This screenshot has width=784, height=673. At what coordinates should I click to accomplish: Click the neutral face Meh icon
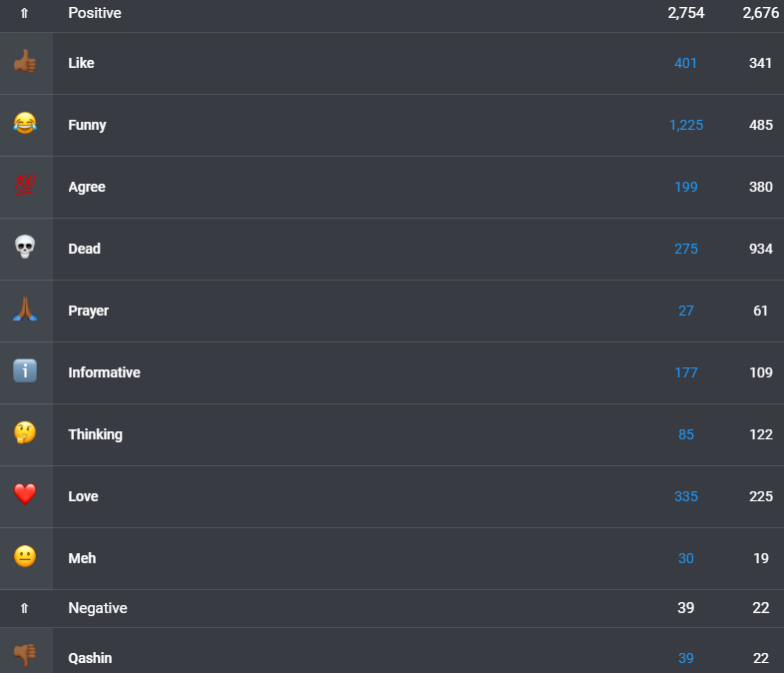(x=25, y=556)
